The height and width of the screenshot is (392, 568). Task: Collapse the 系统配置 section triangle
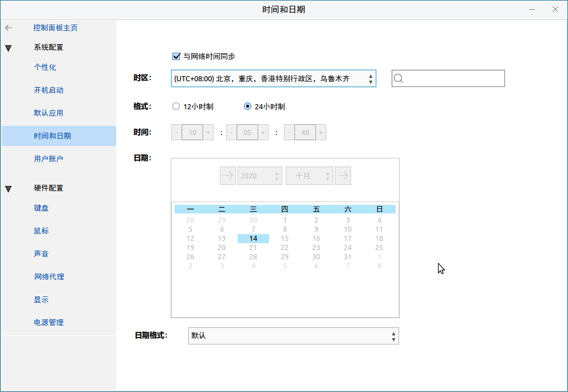[9, 47]
